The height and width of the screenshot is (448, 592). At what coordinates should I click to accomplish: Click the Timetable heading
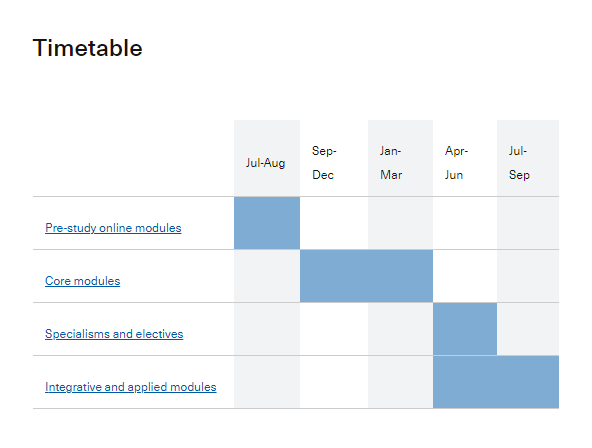click(88, 48)
